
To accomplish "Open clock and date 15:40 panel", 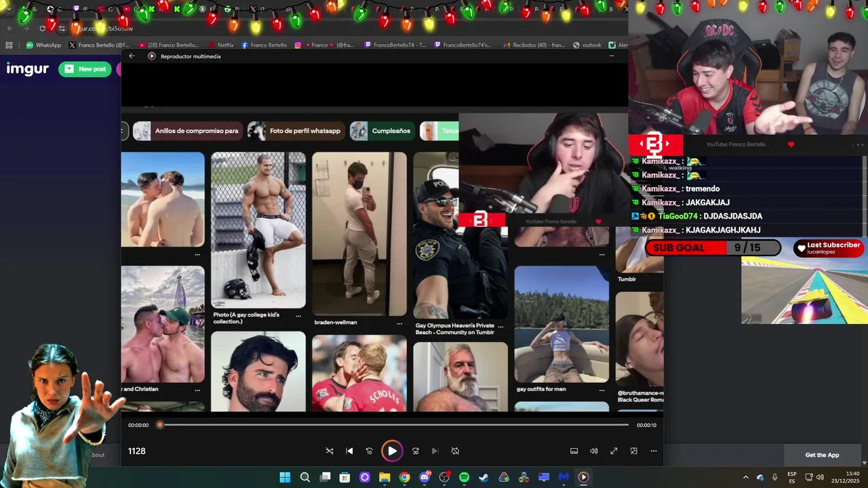I will tap(845, 477).
